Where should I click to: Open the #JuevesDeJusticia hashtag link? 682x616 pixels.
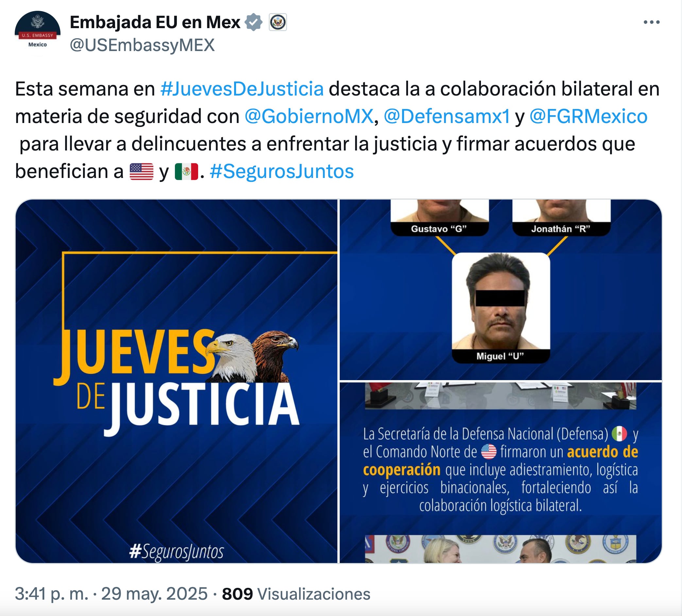click(x=242, y=89)
